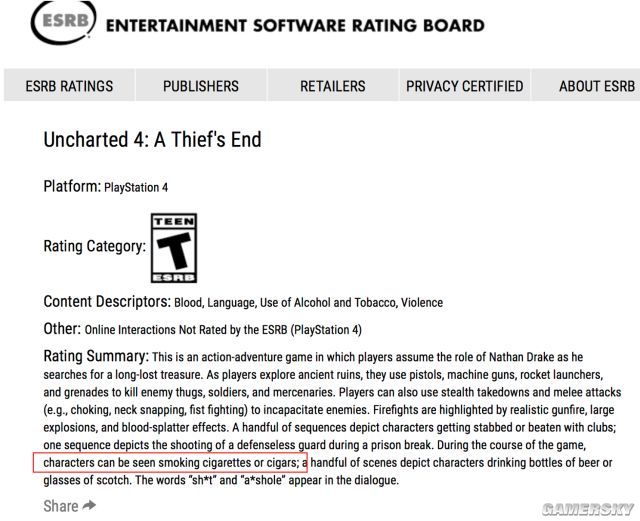Viewport: 640px width, 521px height.
Task: Click the Platform label
Action: [x=71, y=186]
